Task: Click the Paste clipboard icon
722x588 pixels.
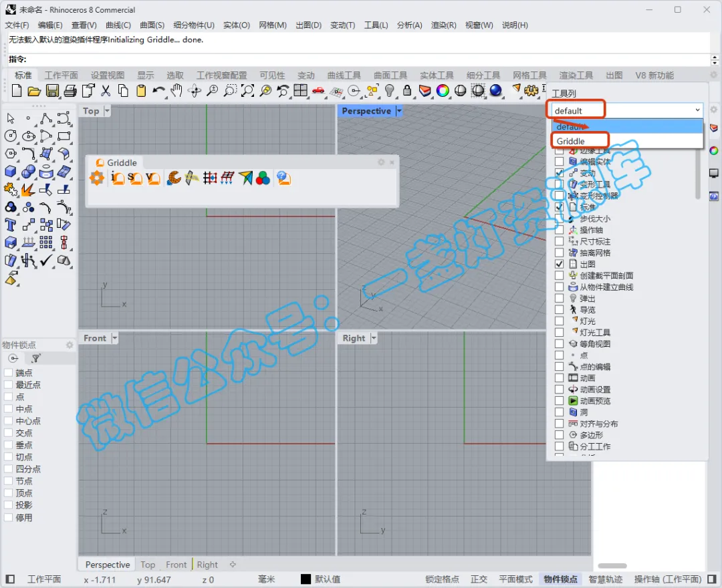Action: click(141, 91)
